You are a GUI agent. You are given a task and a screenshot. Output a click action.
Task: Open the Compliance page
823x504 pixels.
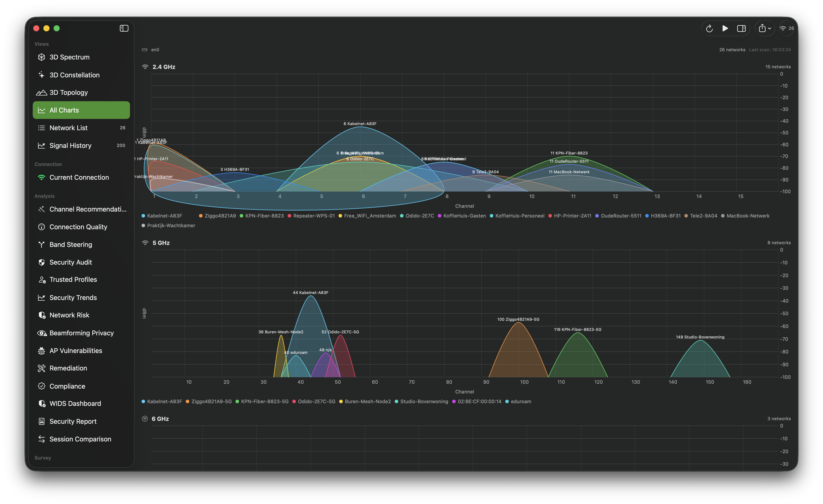point(81,386)
